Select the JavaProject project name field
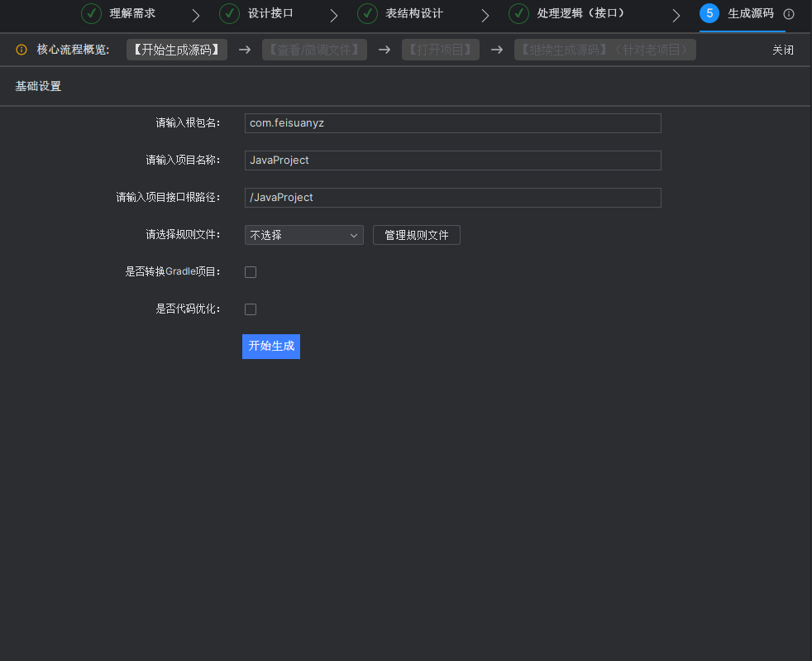 pyautogui.click(x=452, y=160)
